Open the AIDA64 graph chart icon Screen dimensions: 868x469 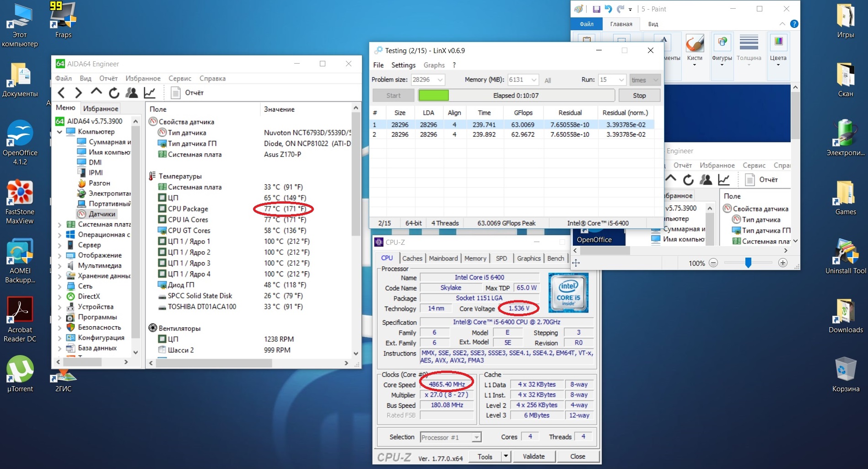click(x=150, y=93)
